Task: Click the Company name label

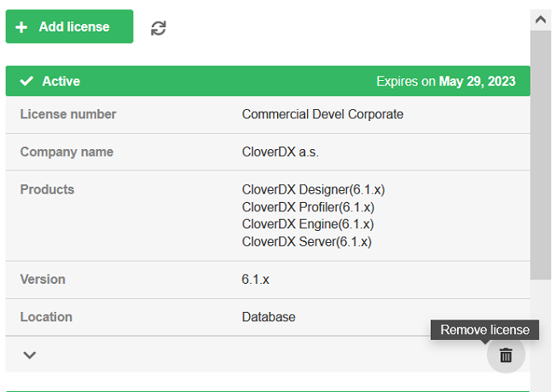Action: (67, 152)
